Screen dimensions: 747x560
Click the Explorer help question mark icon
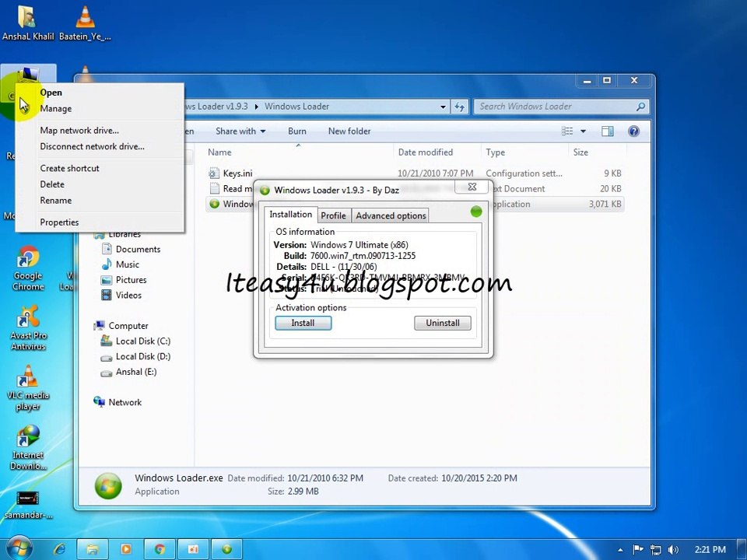tap(633, 131)
